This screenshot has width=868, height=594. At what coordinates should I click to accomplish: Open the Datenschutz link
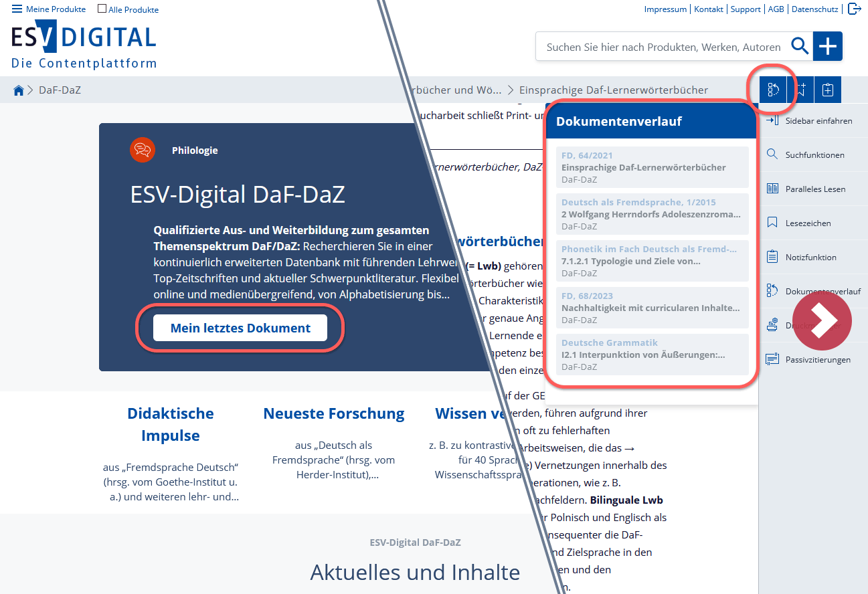tap(815, 9)
